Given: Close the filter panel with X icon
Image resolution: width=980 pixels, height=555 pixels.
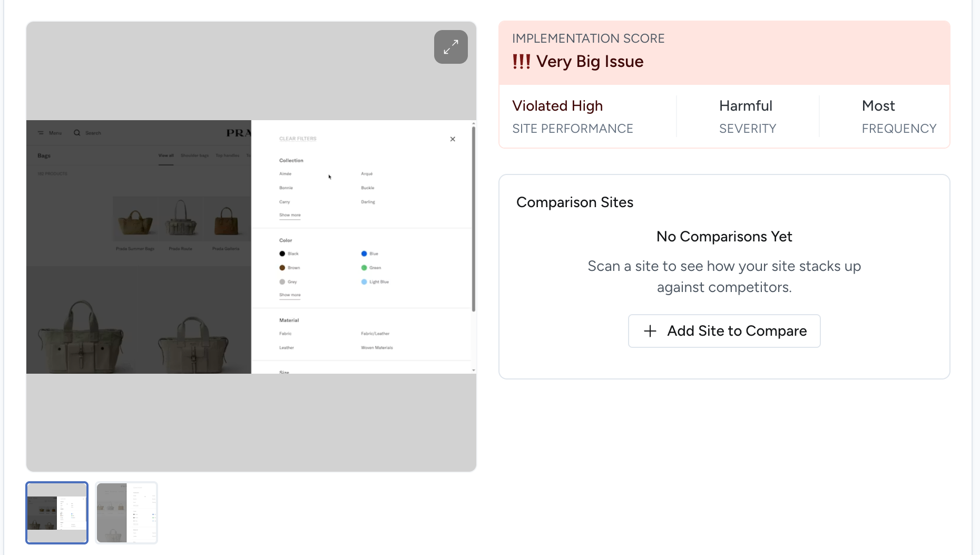Looking at the screenshot, I should coord(453,139).
